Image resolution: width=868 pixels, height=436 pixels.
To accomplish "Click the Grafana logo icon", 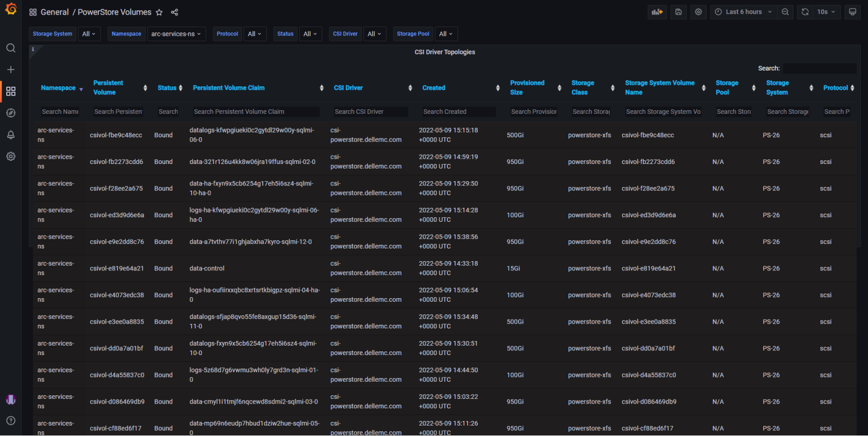I will click(10, 9).
